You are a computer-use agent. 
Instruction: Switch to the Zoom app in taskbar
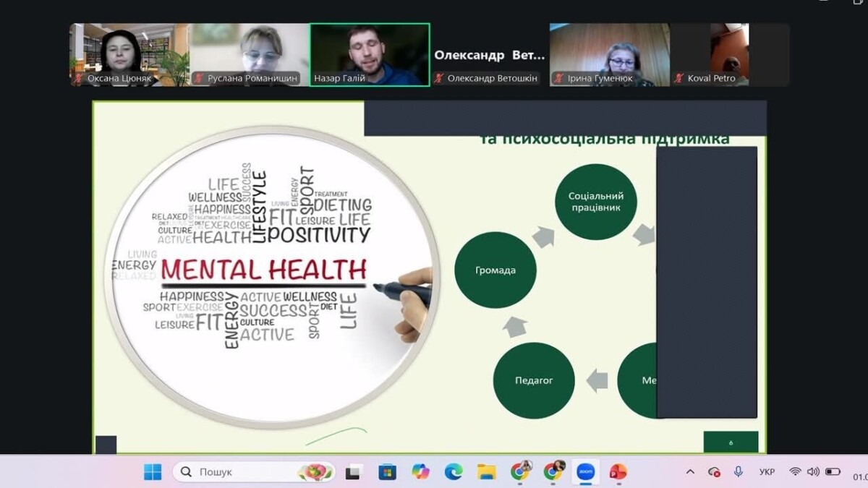point(585,472)
